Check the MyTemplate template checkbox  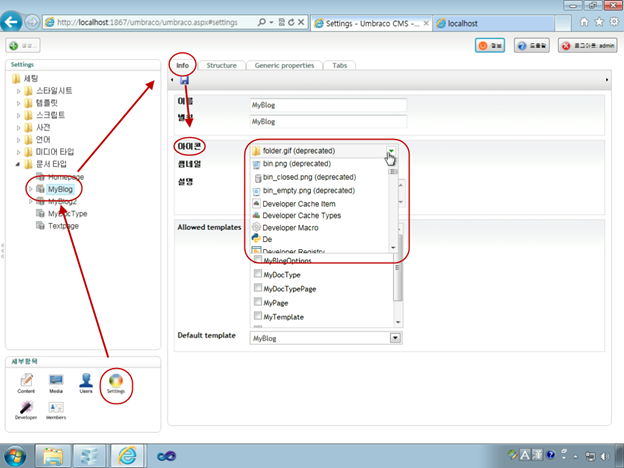(258, 316)
